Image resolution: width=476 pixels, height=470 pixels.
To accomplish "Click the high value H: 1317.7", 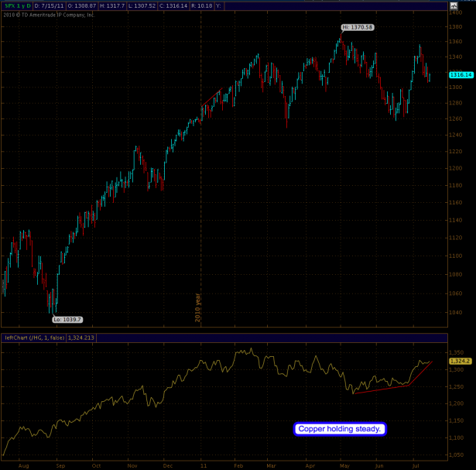I will [x=112, y=5].
